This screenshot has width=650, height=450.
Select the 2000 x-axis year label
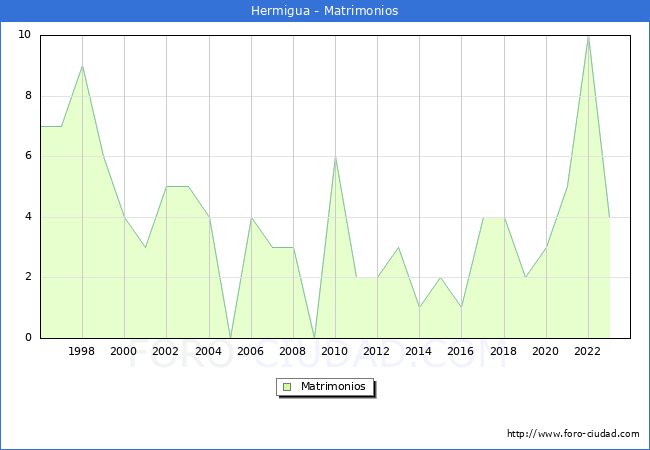124,351
